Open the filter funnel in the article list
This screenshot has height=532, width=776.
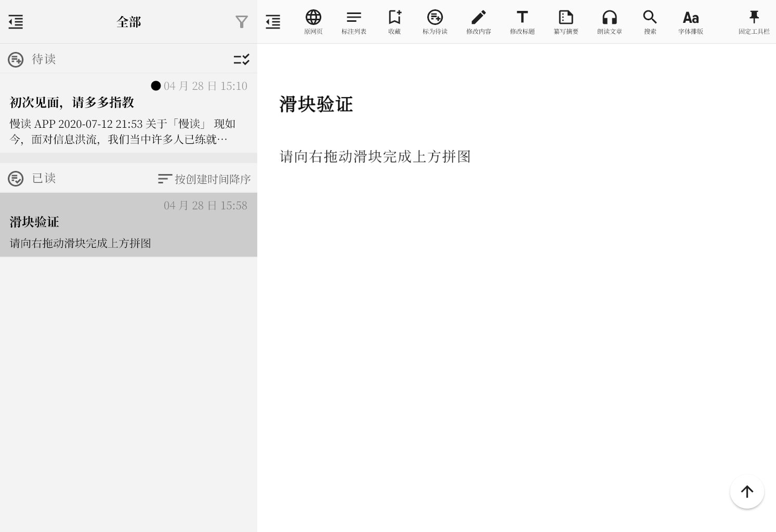(242, 22)
